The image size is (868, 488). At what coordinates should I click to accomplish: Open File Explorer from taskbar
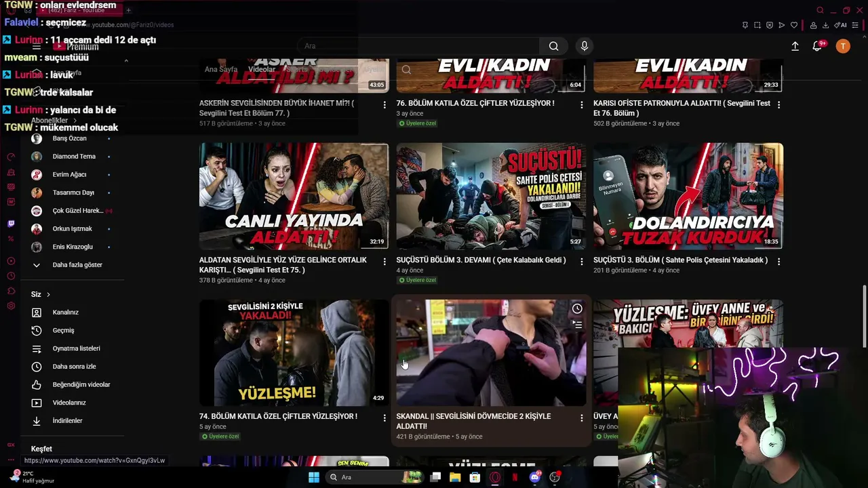(455, 477)
